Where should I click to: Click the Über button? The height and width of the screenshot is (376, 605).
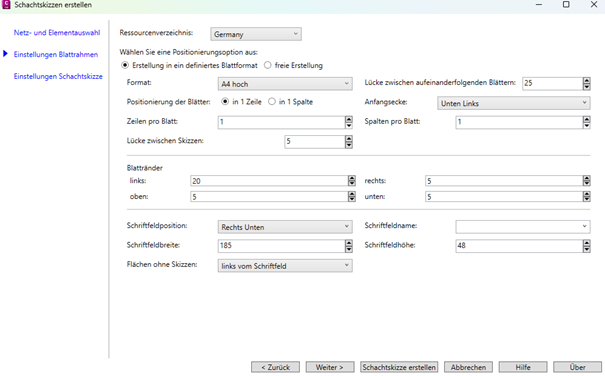577,367
